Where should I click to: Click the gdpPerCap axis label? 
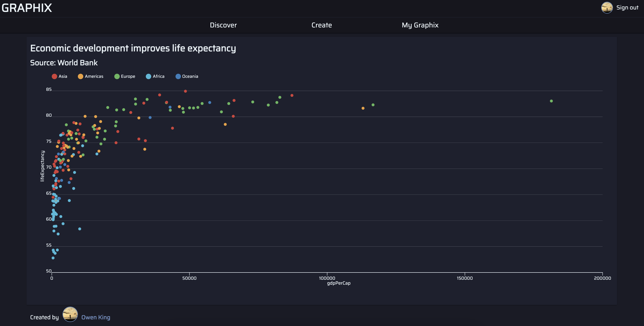(x=339, y=283)
